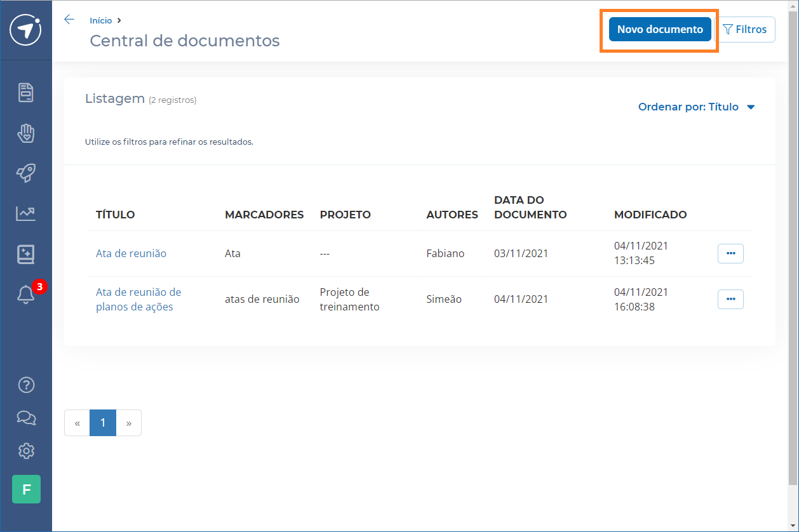Click the author name Simeão

click(444, 299)
